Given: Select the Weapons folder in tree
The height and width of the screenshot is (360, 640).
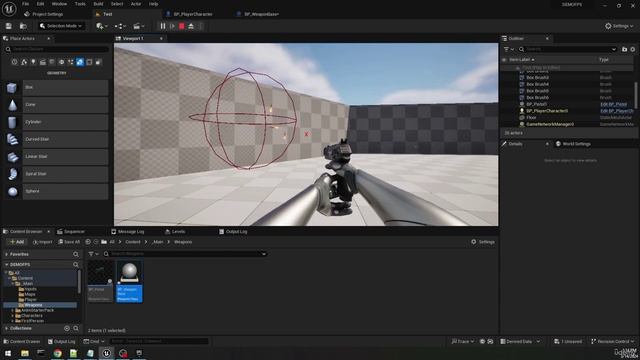Looking at the screenshot, I should click(33, 305).
